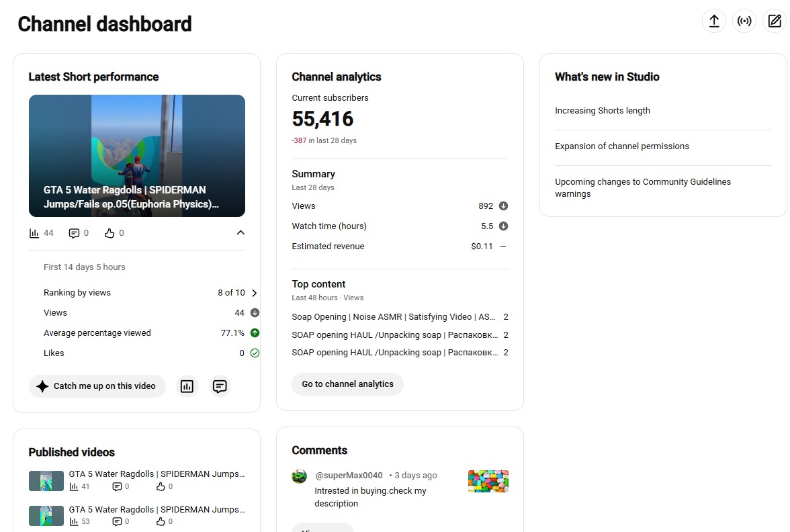Screen dimensions: 790x532
Task: Open the latest Short video thumbnail
Action: tap(137, 156)
